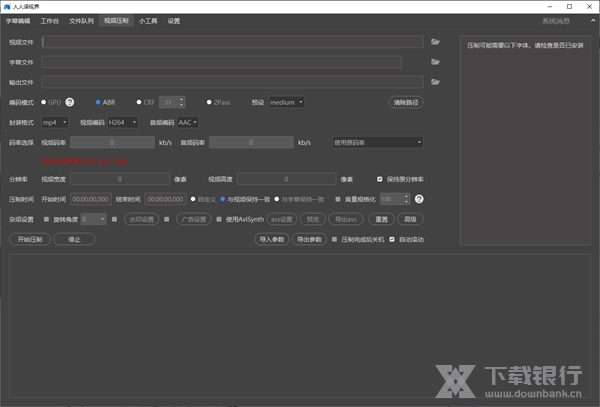Enable 压制完成后关机 checkbox
This screenshot has height=407, width=600.
click(x=333, y=240)
